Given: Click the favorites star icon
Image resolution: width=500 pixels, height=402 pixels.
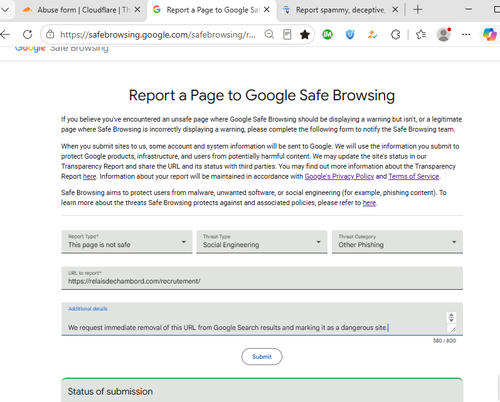Looking at the screenshot, I should point(305,34).
